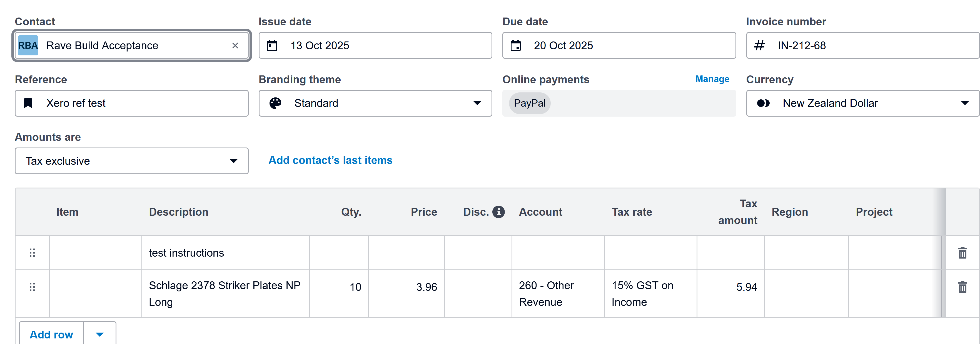This screenshot has height=344, width=980.
Task: Grab drag handle of test instructions row
Action: pos(32,252)
